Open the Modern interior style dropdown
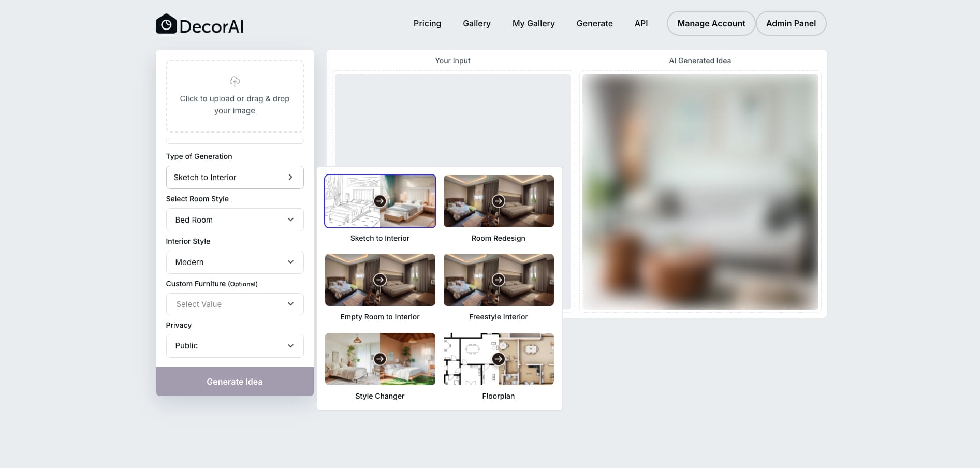The height and width of the screenshot is (468, 980). [235, 262]
